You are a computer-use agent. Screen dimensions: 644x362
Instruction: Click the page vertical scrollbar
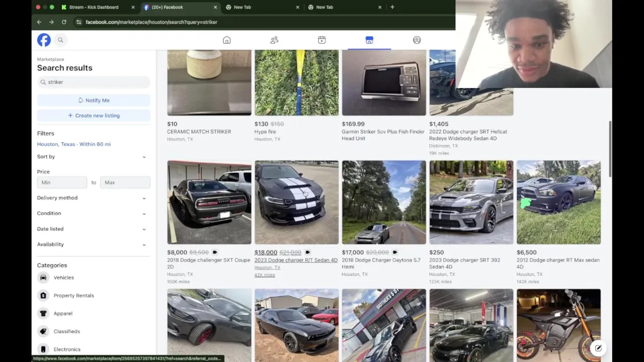(610, 148)
